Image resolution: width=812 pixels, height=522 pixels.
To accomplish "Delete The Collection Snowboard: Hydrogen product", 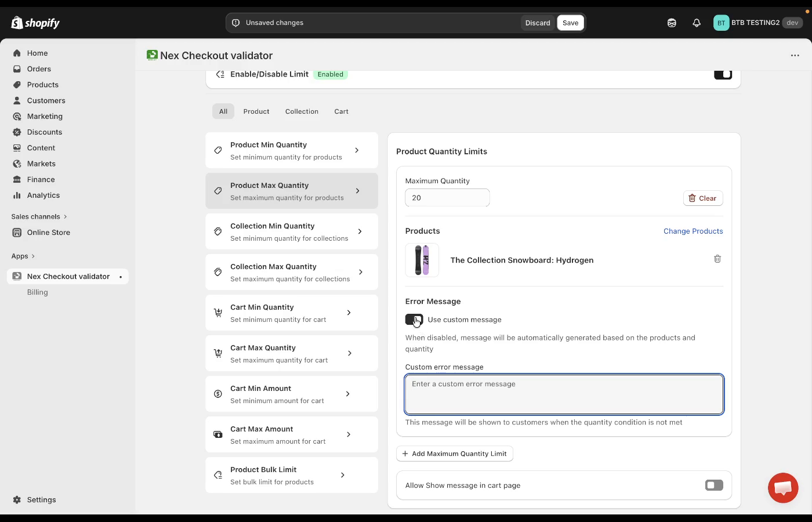I will point(717,259).
